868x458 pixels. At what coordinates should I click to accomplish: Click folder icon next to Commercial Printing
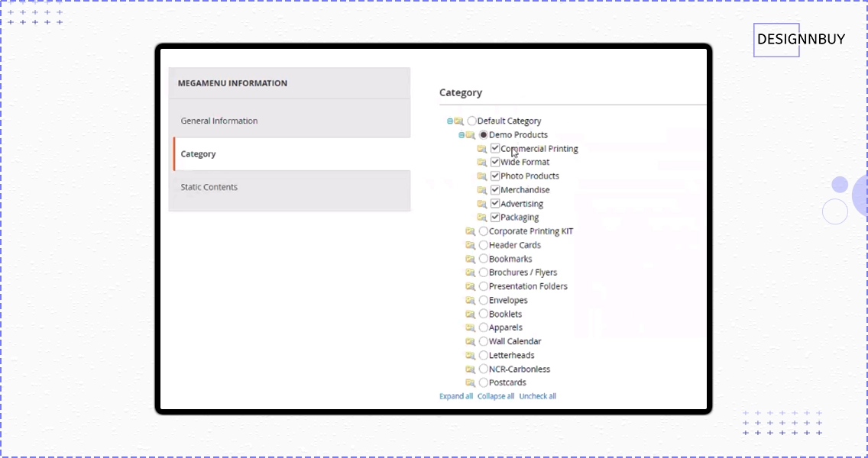(482, 149)
